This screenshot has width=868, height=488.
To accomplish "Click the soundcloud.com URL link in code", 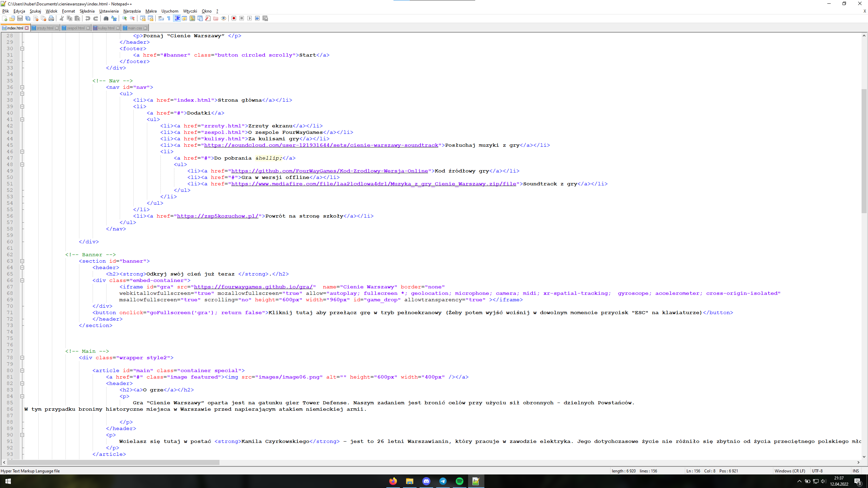I will click(321, 145).
